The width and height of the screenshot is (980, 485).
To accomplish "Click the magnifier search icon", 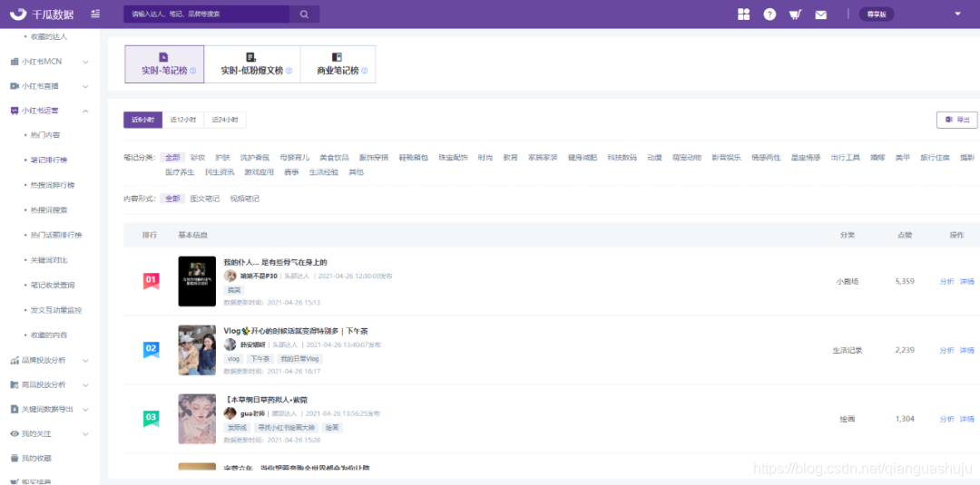I will [x=304, y=15].
